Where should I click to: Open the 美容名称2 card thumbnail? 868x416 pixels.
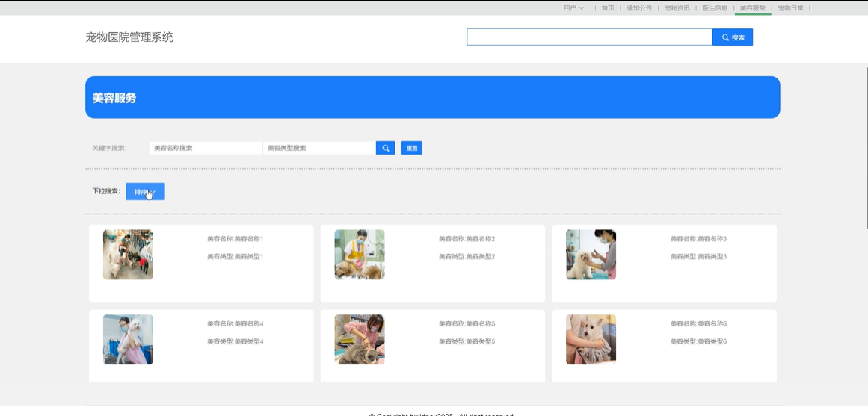click(x=360, y=255)
